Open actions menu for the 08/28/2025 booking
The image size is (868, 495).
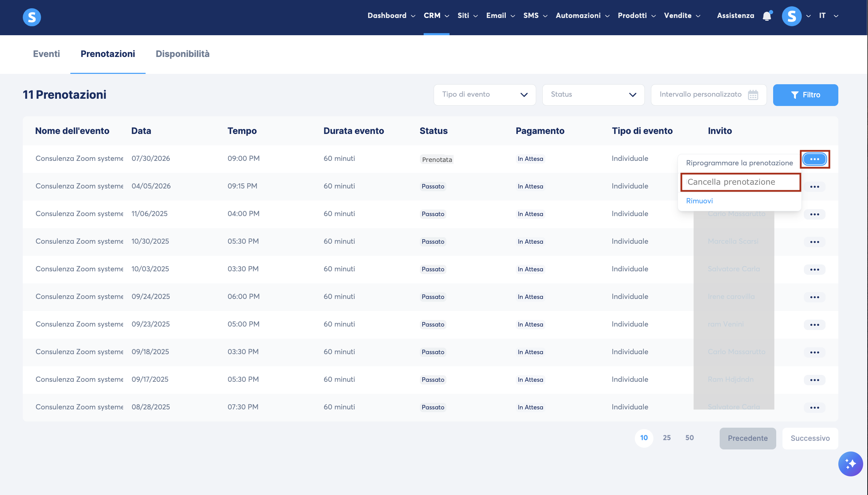click(815, 408)
